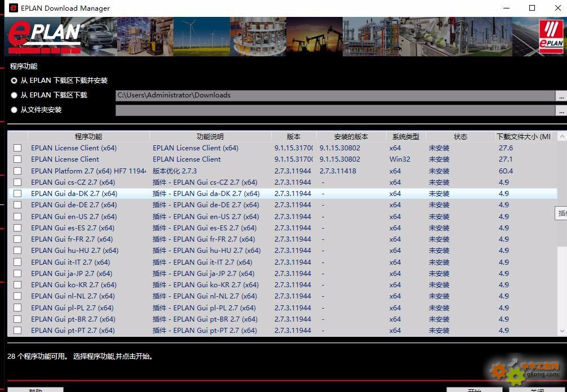Check EPLAN License Client (x64) checkbox
567x392 pixels.
(17, 148)
